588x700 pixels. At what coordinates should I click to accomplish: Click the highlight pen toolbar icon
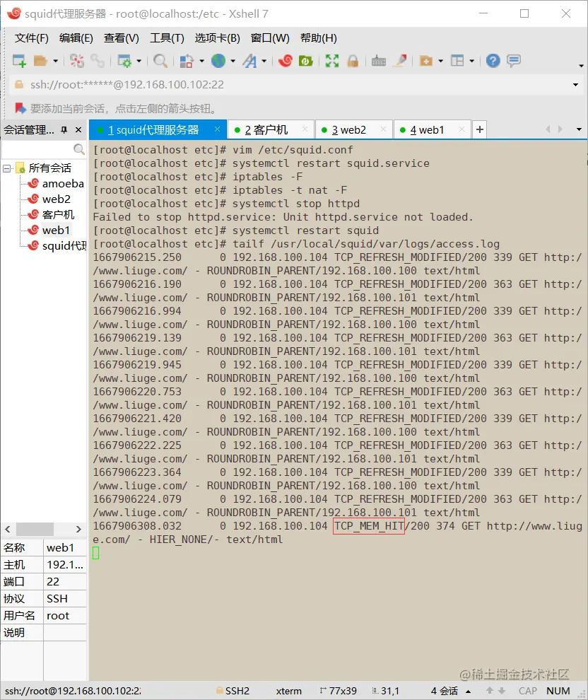point(400,61)
